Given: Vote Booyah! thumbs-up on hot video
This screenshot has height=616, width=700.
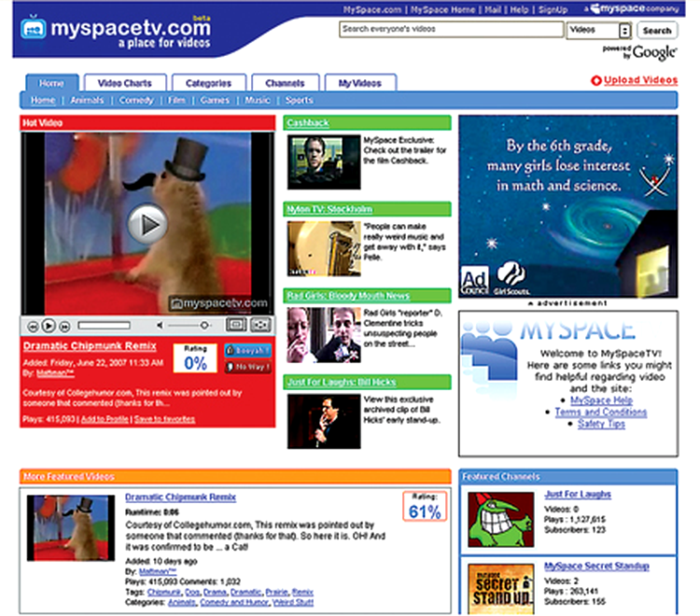Looking at the screenshot, I should [x=247, y=350].
